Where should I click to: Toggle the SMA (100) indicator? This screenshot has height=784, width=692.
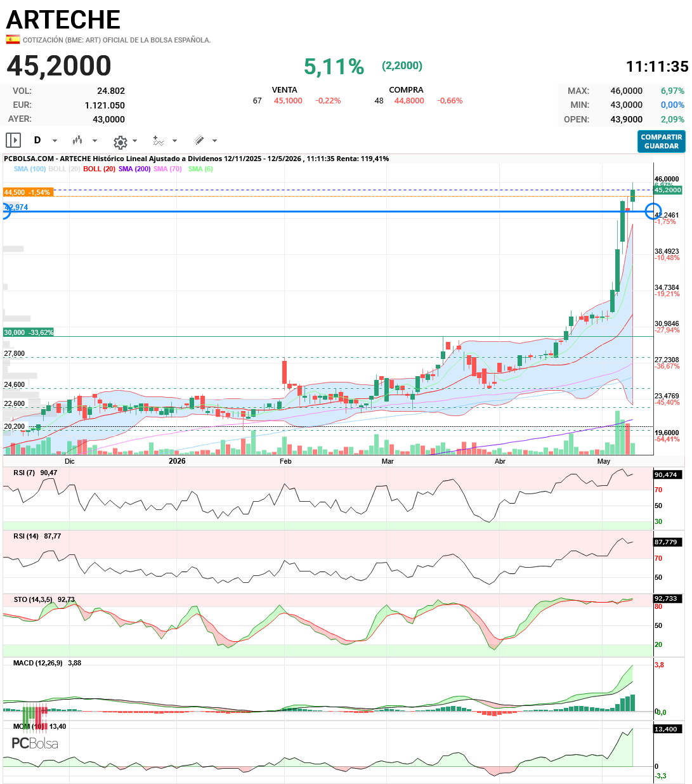(30, 169)
